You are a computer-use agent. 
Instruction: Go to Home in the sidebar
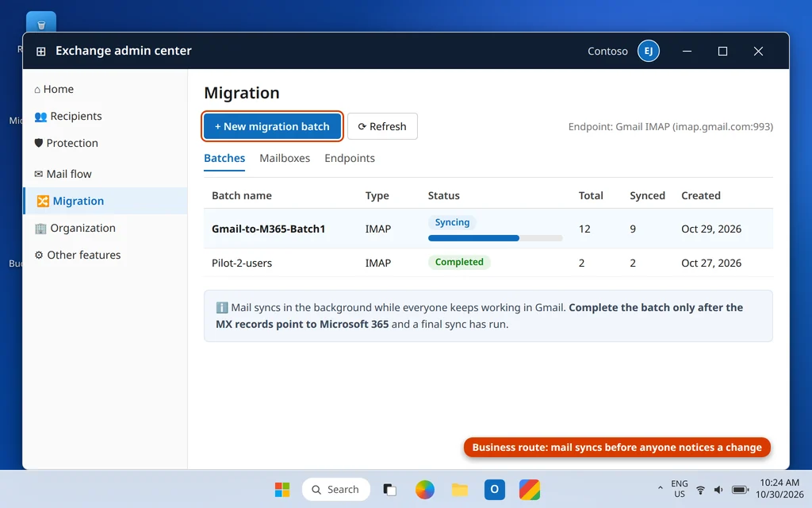105,89
